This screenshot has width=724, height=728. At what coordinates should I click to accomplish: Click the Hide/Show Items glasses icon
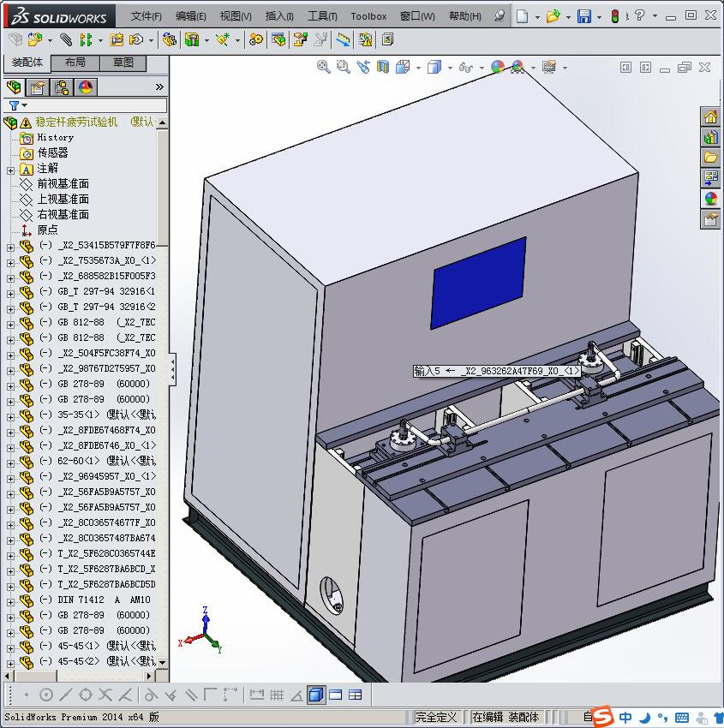tap(466, 68)
